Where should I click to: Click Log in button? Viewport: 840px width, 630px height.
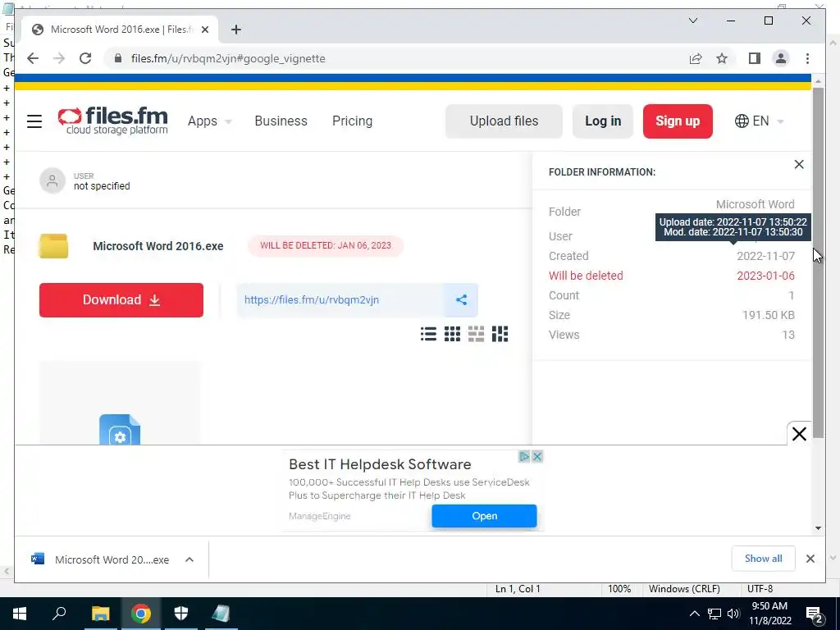click(603, 121)
